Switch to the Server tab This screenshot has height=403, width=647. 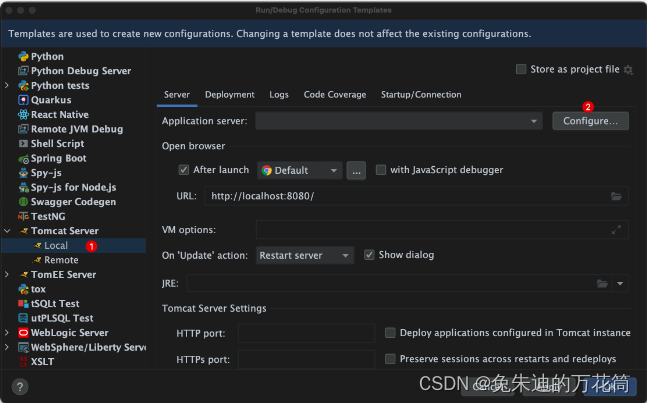click(x=177, y=95)
